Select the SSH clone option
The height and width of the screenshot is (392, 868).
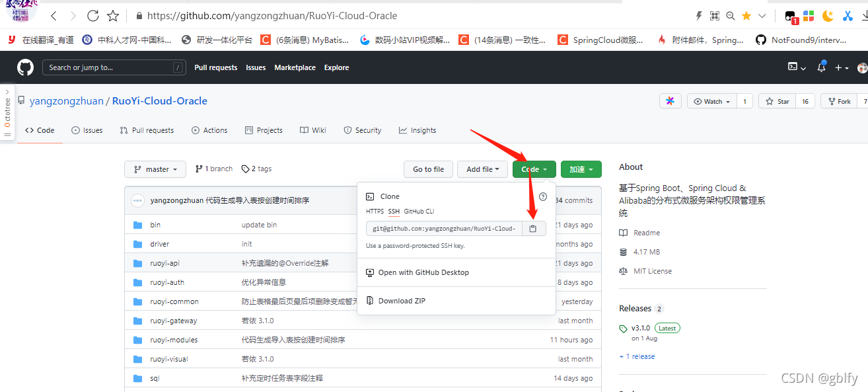[394, 212]
